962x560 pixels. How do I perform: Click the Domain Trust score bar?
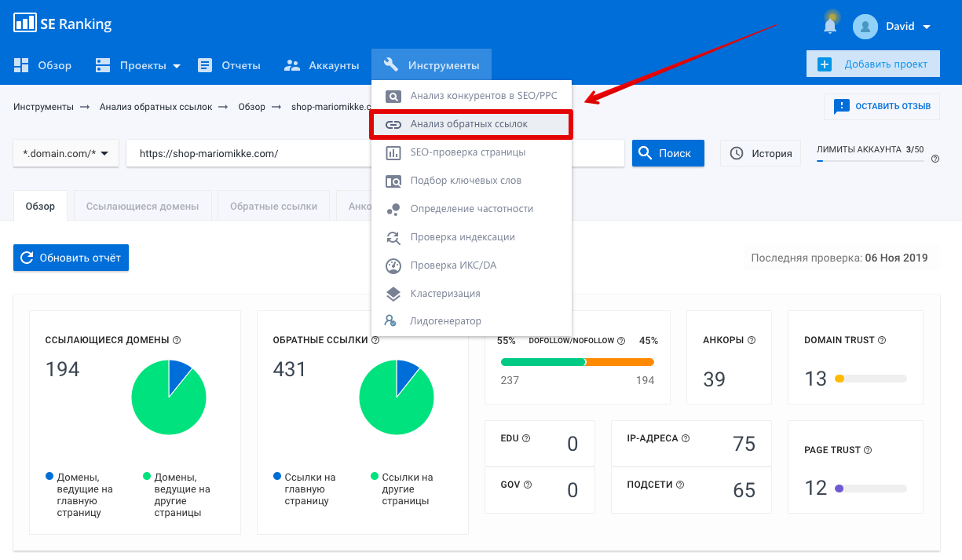coord(870,379)
